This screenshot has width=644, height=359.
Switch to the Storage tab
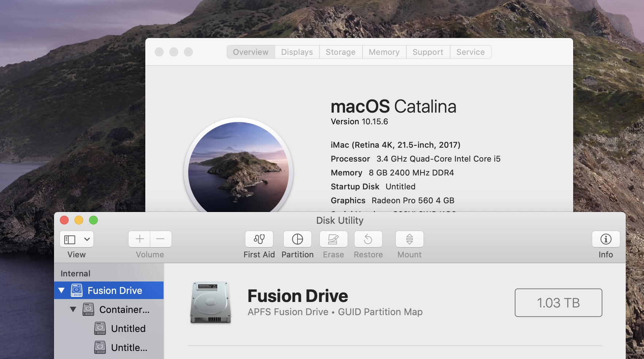[x=340, y=52]
